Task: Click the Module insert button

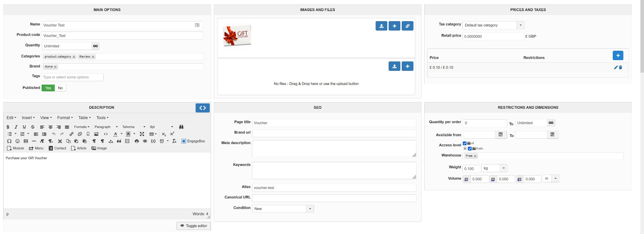Action: pos(15,148)
